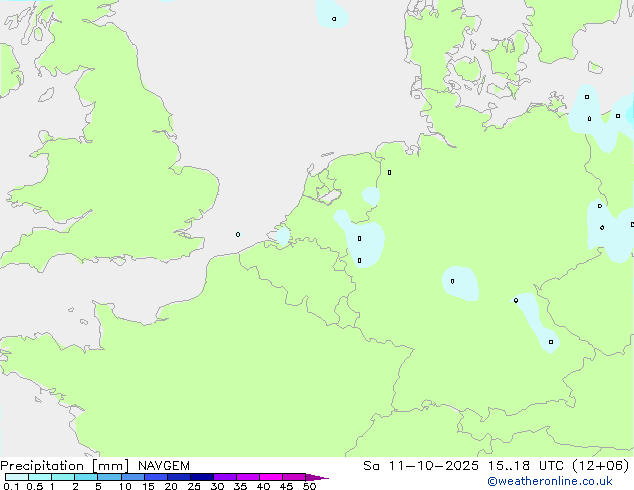Click the '50' legend scale value
Image resolution: width=634 pixels, height=490 pixels.
click(309, 486)
